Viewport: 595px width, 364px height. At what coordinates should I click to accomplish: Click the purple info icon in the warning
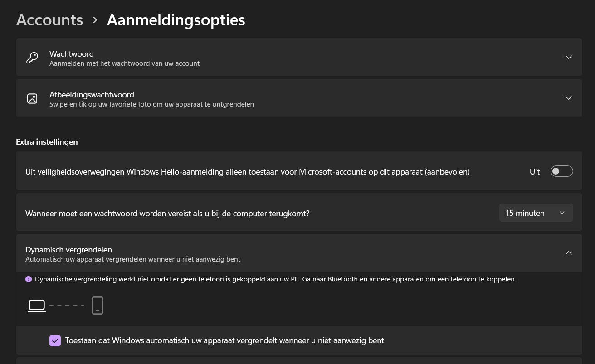(29, 279)
